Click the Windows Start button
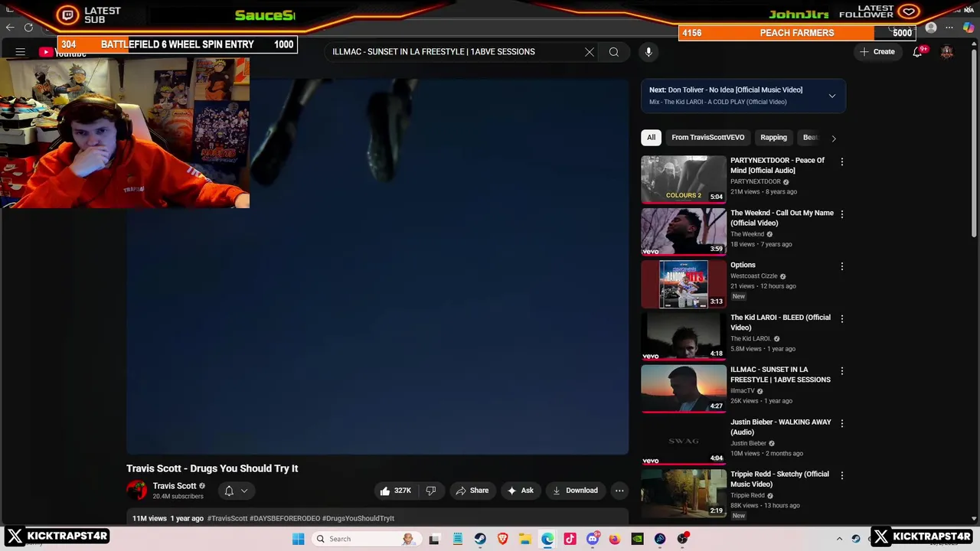Image resolution: width=980 pixels, height=551 pixels. click(299, 539)
